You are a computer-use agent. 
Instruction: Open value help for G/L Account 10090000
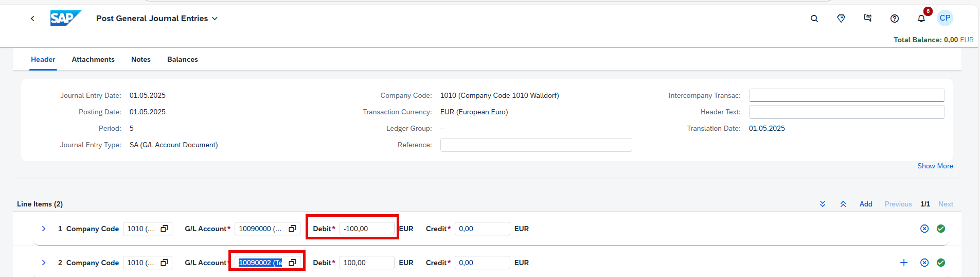pos(292,229)
